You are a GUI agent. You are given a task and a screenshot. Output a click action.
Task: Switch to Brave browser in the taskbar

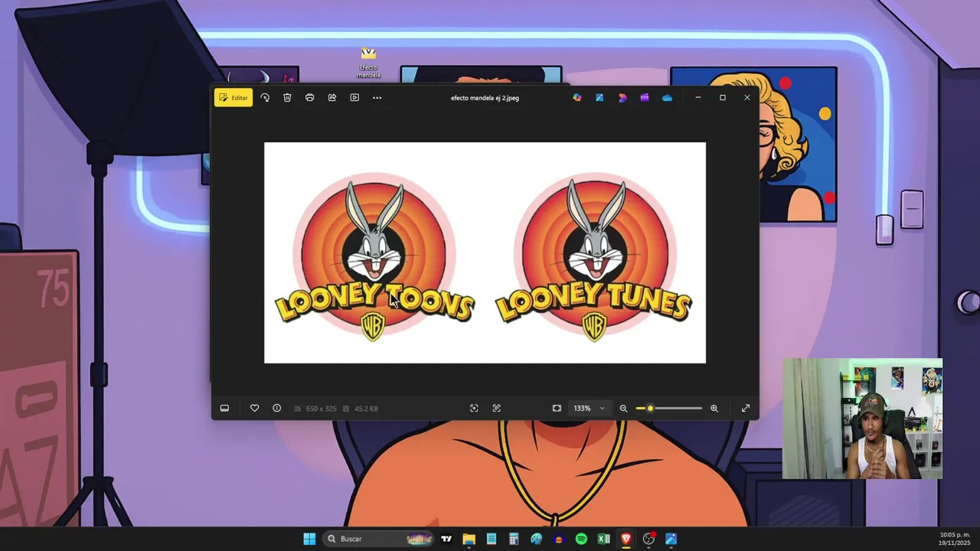coord(626,539)
